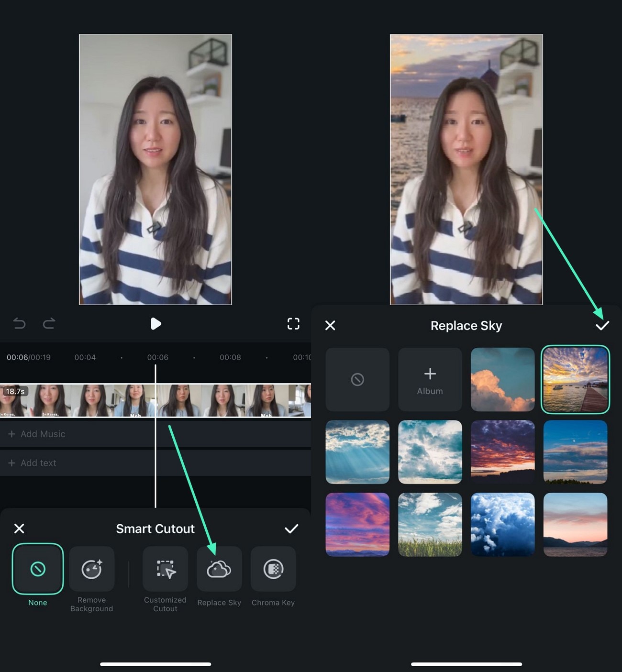
Task: Select the Replace Sky tool
Action: click(219, 569)
